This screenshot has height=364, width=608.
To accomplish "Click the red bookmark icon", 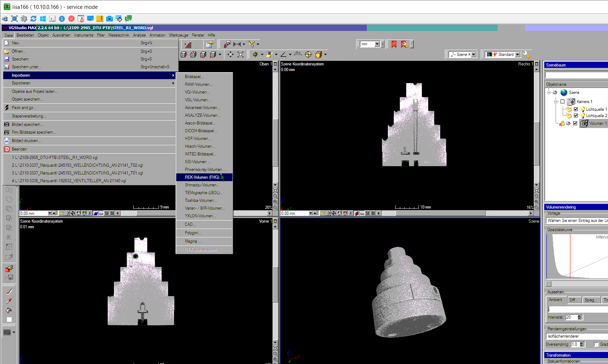I will [x=394, y=44].
